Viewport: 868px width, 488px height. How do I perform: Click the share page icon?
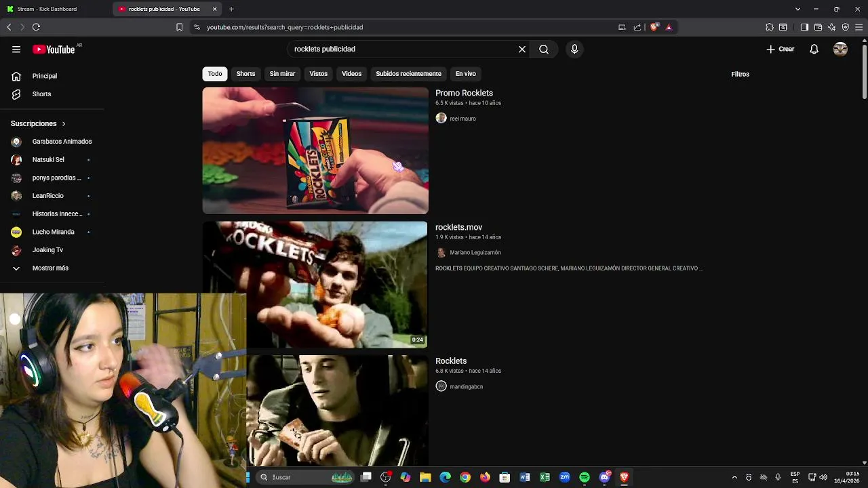pyautogui.click(x=637, y=27)
